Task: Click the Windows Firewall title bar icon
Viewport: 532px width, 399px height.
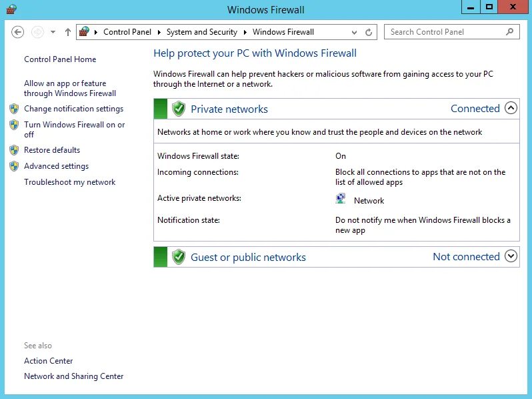Action: (x=11, y=9)
